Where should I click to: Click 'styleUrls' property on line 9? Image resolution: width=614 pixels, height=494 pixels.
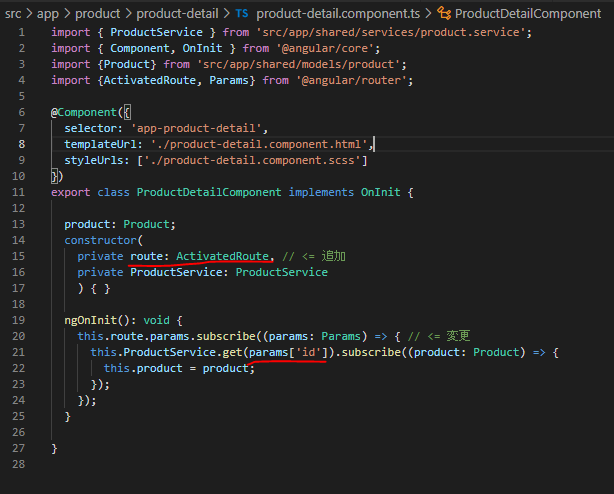94,160
